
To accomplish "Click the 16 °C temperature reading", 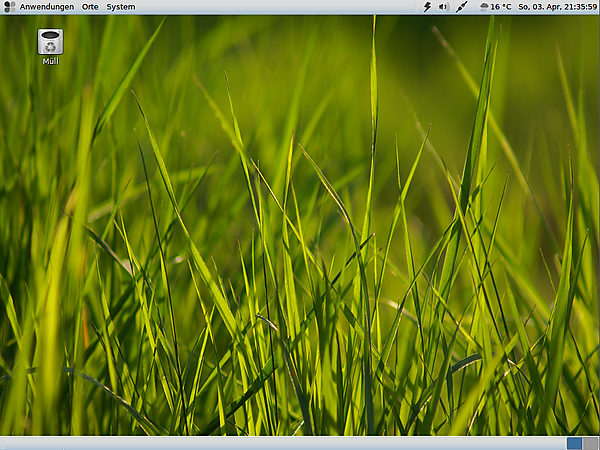I will pos(501,7).
